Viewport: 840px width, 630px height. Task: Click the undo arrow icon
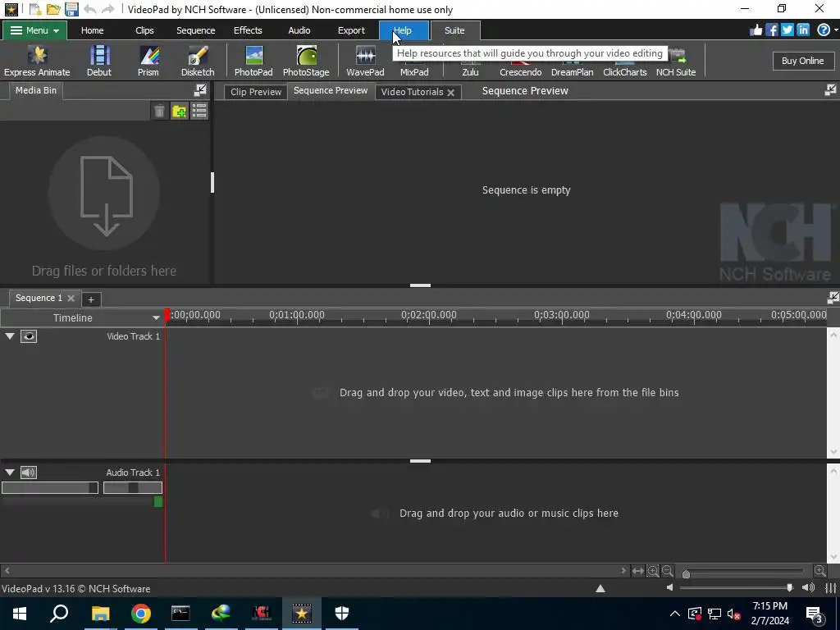[x=89, y=9]
